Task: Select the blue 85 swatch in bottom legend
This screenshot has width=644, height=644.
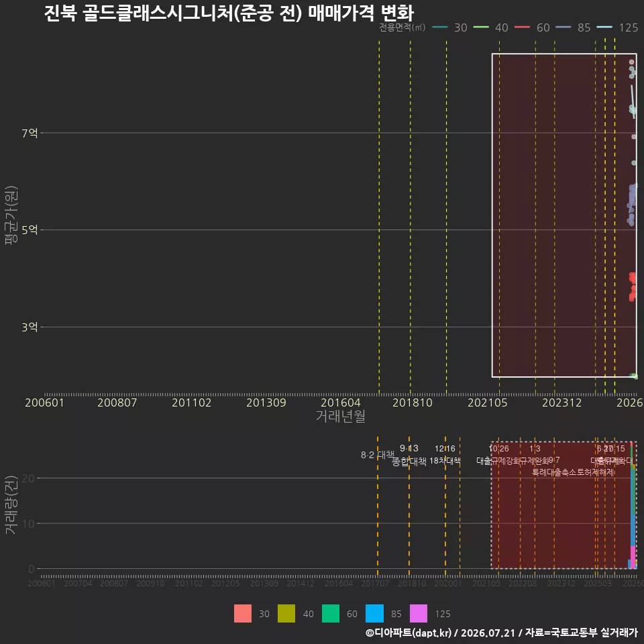Action: 374,614
